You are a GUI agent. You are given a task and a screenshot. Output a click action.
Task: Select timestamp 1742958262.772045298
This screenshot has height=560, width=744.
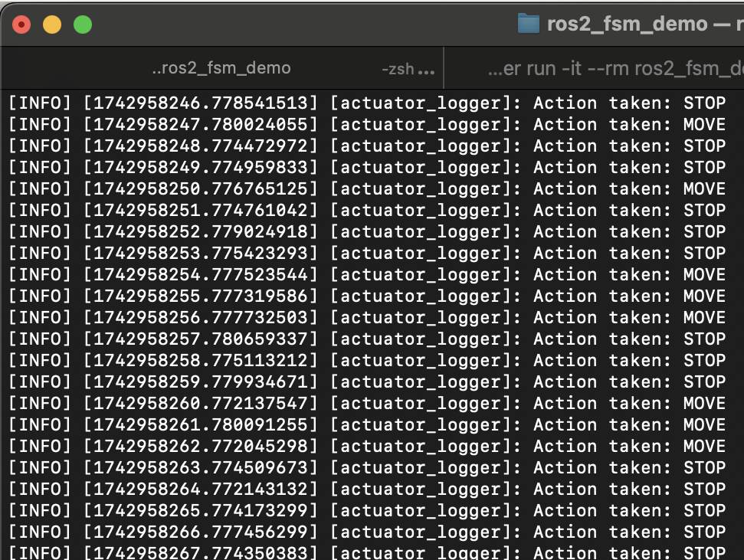[x=201, y=446]
